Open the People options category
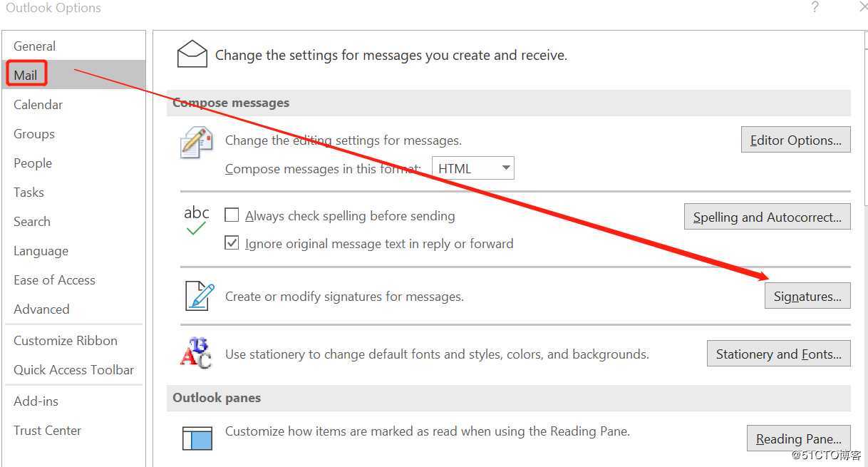The image size is (868, 467). click(x=74, y=163)
